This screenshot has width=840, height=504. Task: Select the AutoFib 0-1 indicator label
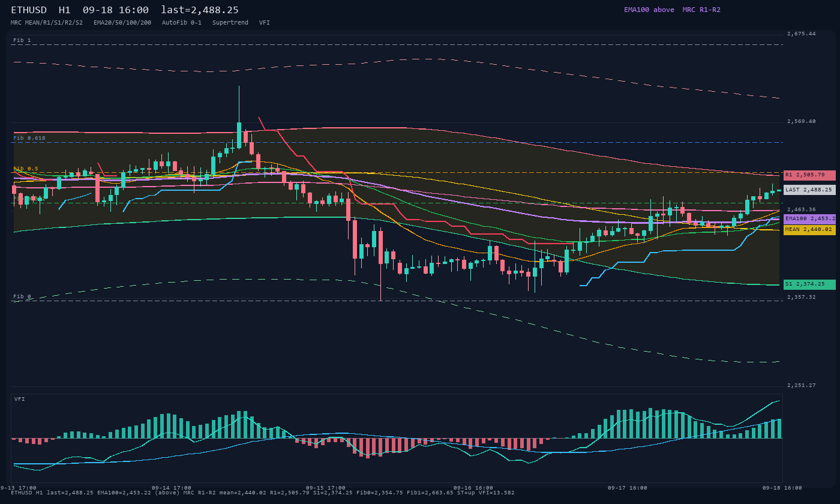pyautogui.click(x=182, y=22)
